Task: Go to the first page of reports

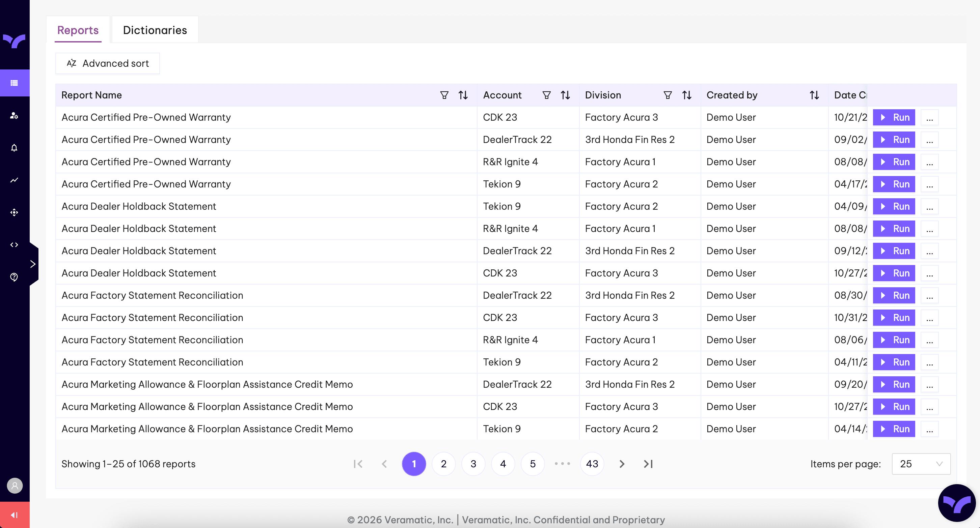Action: pyautogui.click(x=358, y=464)
